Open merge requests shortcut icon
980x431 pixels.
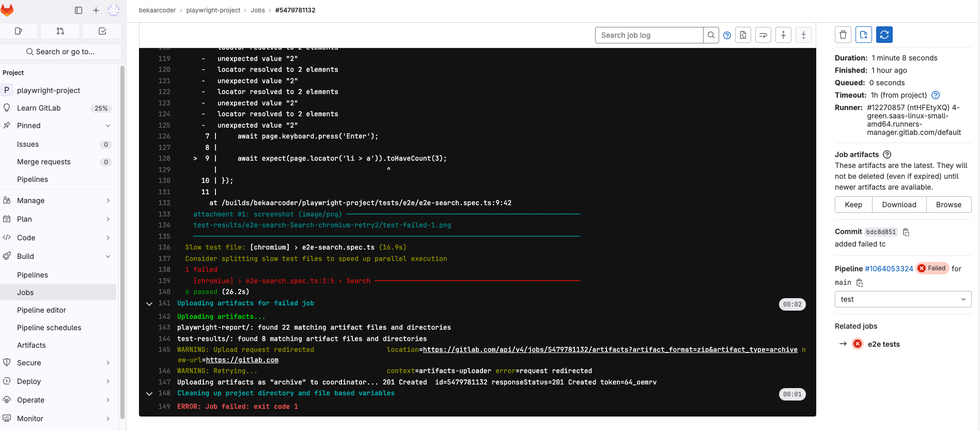60,31
